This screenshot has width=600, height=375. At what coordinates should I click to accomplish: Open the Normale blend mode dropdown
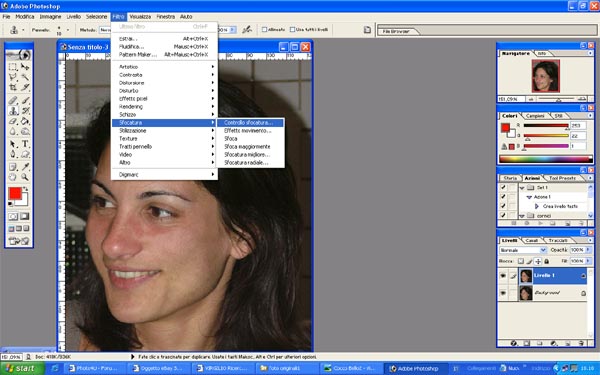(x=523, y=250)
